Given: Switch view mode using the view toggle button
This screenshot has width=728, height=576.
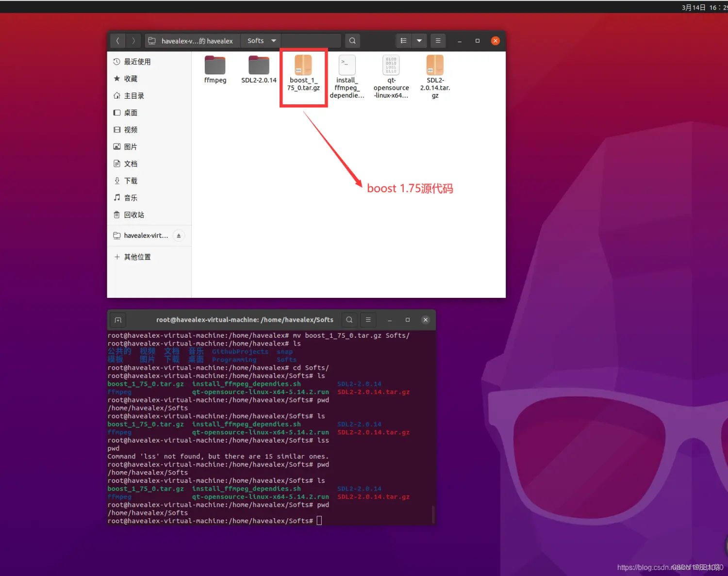Looking at the screenshot, I should (x=403, y=40).
